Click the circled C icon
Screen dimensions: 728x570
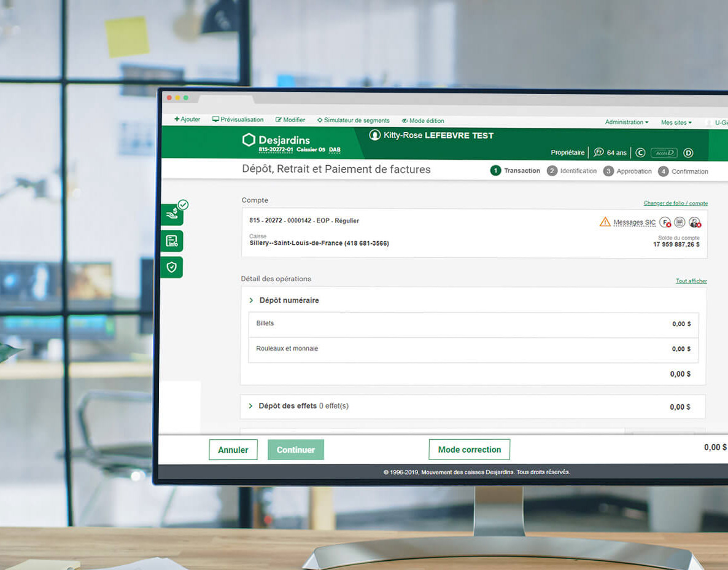640,153
